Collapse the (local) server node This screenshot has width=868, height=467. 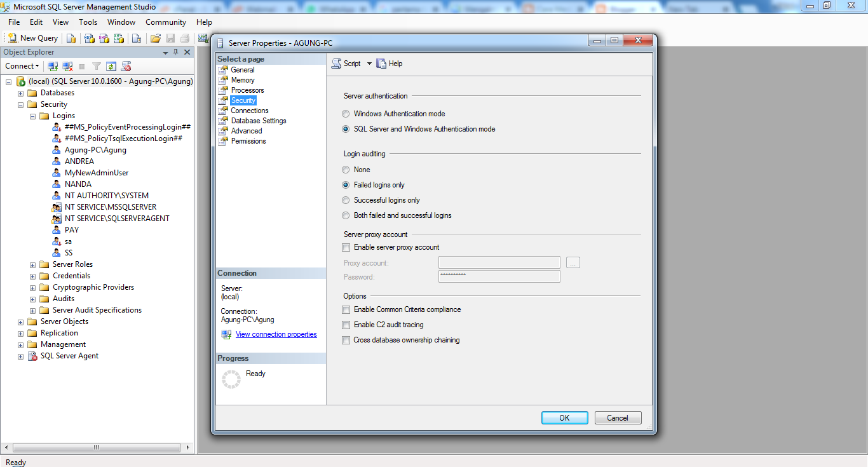point(9,81)
